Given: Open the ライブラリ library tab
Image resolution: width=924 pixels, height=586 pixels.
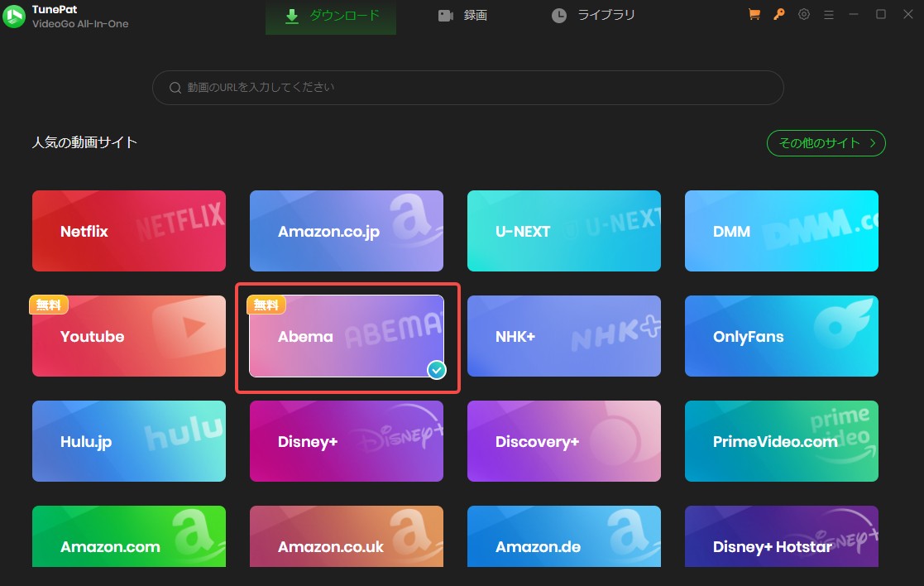Looking at the screenshot, I should coord(593,14).
